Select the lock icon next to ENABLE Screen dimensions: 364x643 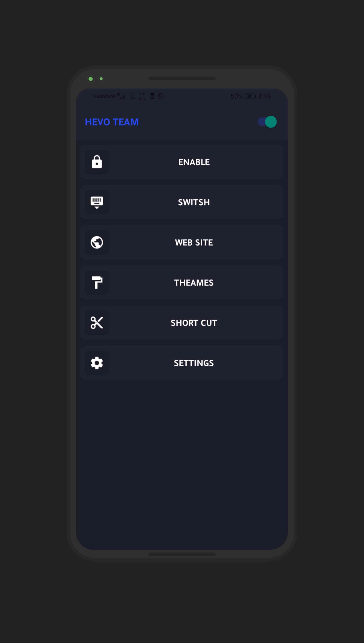tap(96, 162)
